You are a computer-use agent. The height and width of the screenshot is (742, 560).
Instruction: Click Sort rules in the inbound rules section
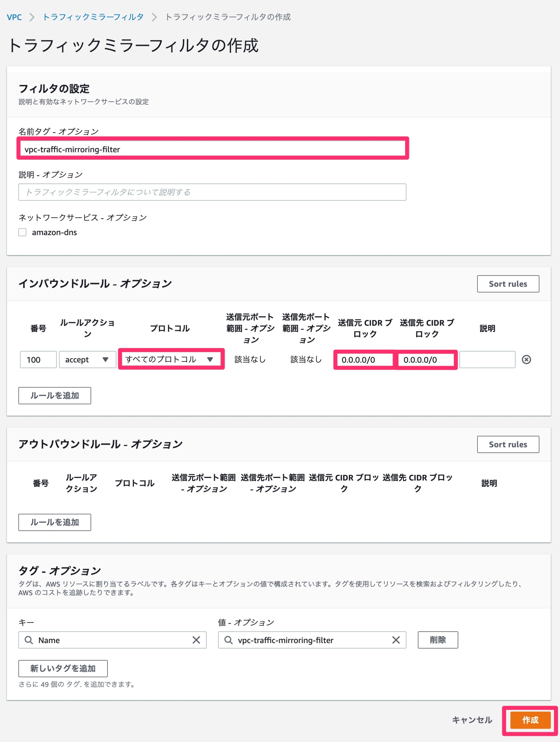(508, 284)
